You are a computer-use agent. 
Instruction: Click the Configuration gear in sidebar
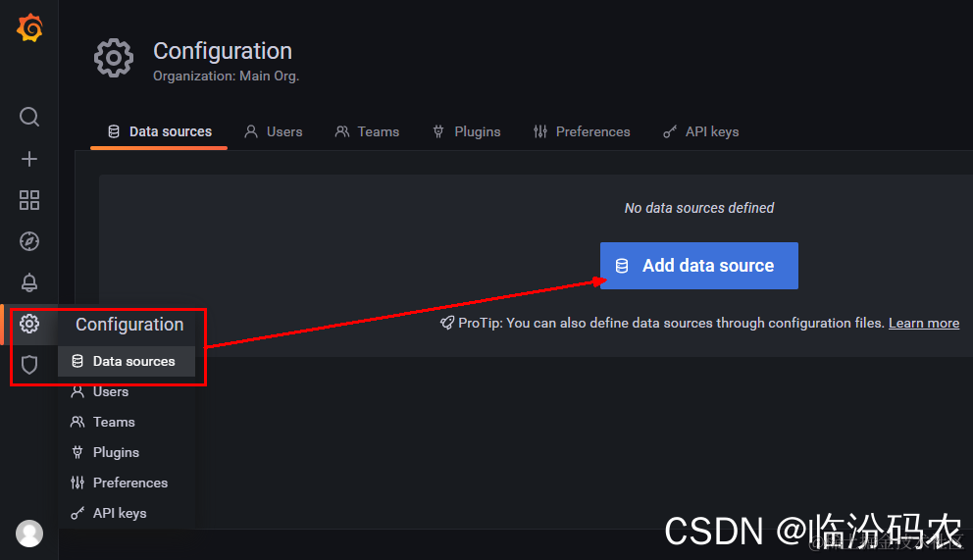(29, 324)
